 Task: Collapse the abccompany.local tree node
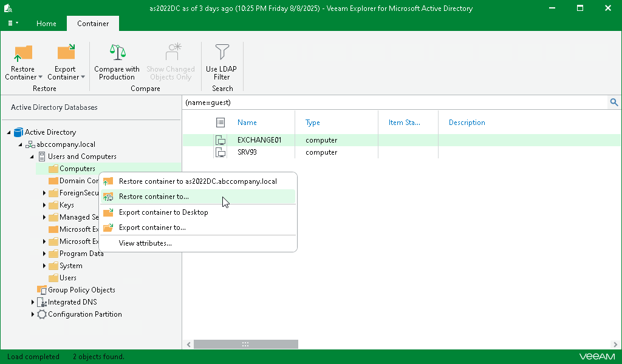click(x=20, y=144)
